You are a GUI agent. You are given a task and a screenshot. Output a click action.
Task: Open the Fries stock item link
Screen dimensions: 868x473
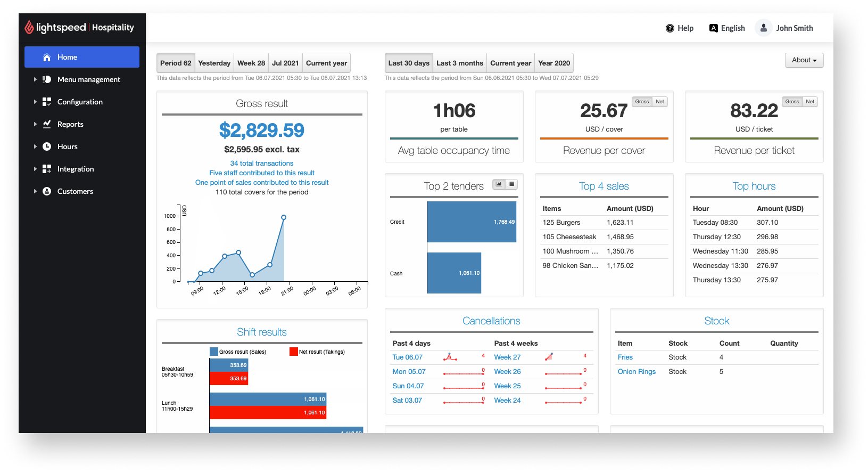pos(625,357)
